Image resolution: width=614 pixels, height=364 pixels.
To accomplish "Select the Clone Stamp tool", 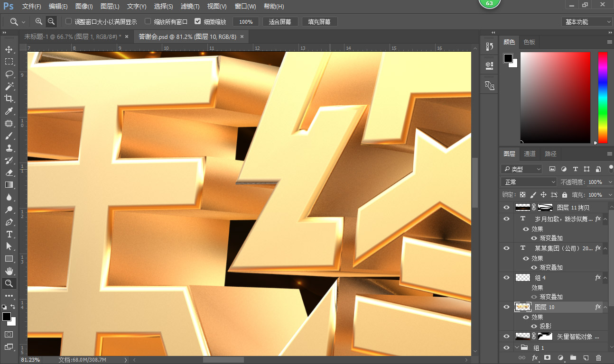I will [9, 148].
